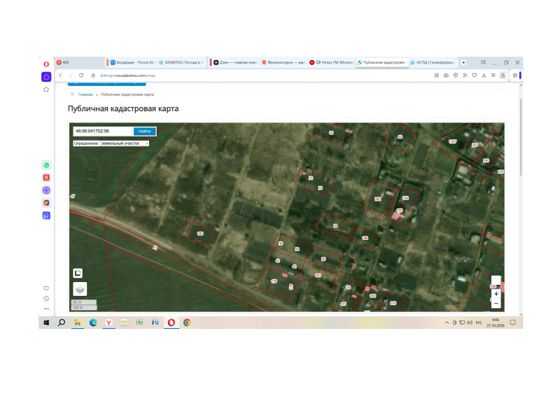
Task: Open Windows Start menu
Action: (x=46, y=322)
